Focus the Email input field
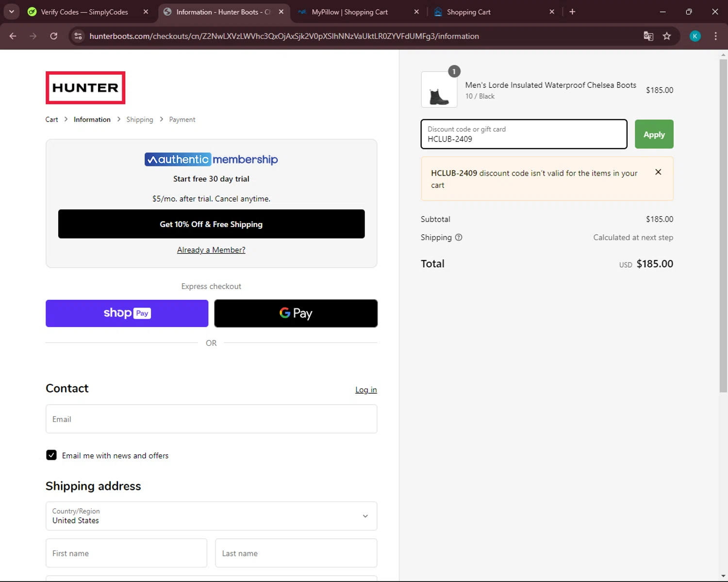This screenshot has width=728, height=582. tap(211, 419)
